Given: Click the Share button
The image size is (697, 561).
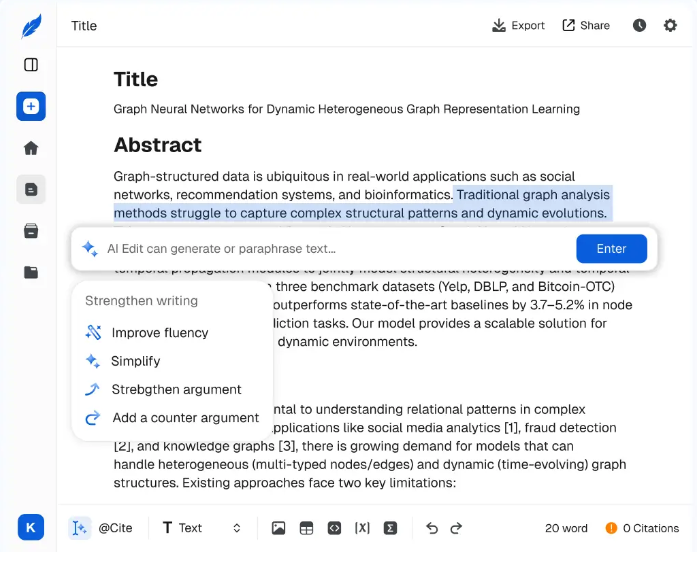Looking at the screenshot, I should click(x=585, y=25).
